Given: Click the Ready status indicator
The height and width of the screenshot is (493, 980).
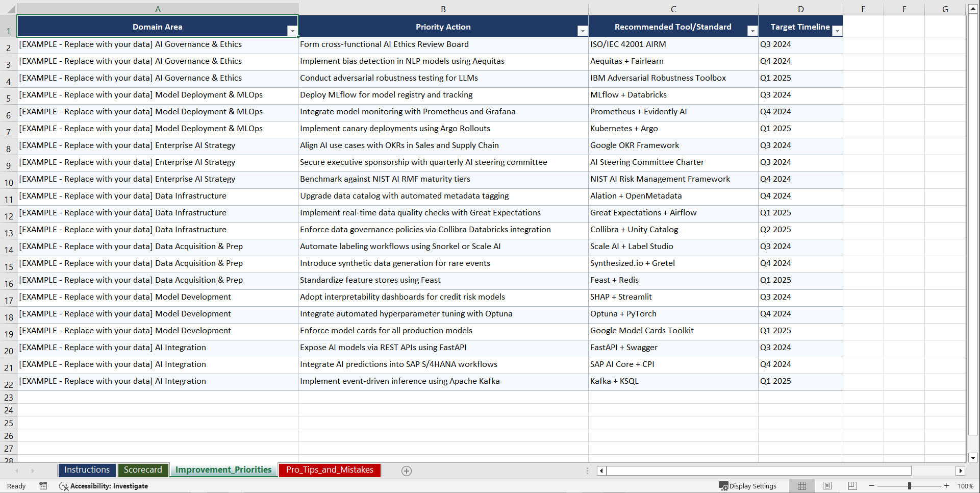Looking at the screenshot, I should click(x=16, y=486).
